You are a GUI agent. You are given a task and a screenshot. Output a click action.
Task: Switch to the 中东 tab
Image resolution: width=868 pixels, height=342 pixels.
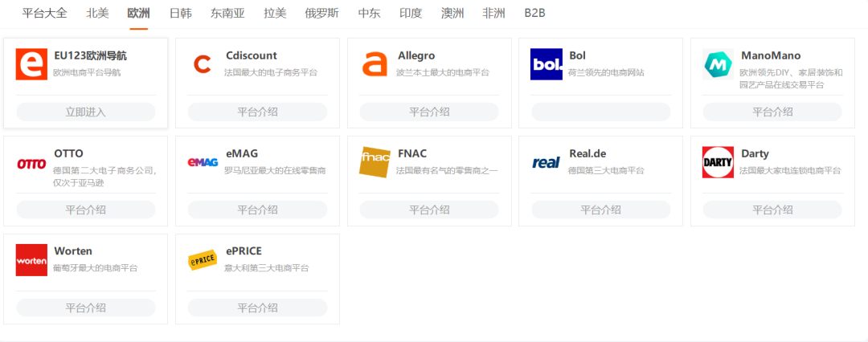tap(369, 14)
